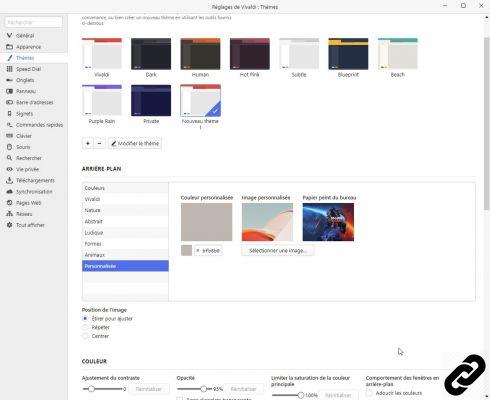This screenshot has height=400, width=490.
Task: Click the Commandes rapides icon
Action: (9, 124)
